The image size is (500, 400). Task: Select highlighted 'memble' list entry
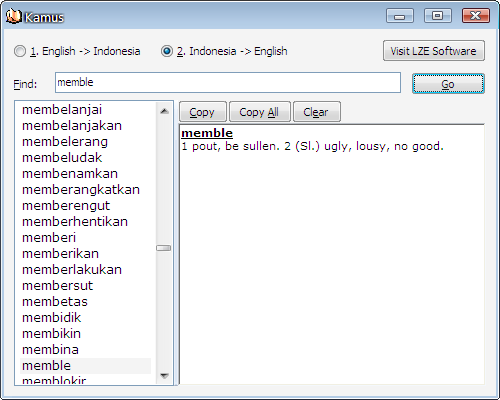pos(85,366)
